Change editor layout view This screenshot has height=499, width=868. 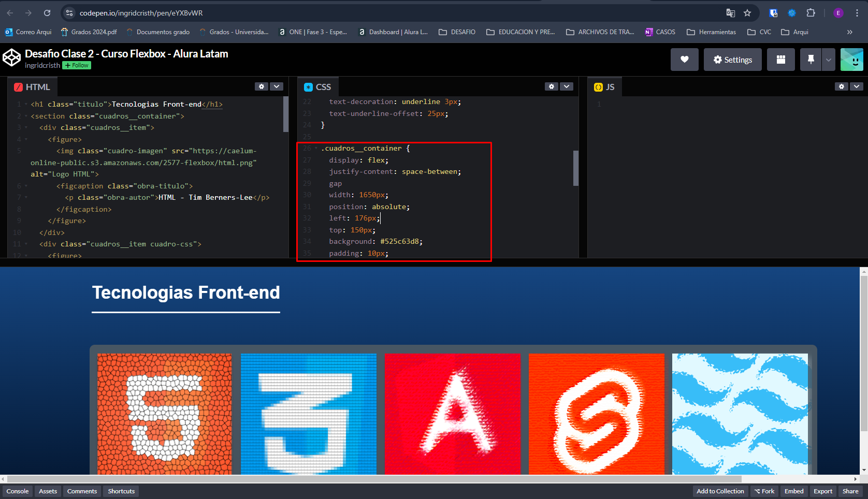[x=780, y=60]
